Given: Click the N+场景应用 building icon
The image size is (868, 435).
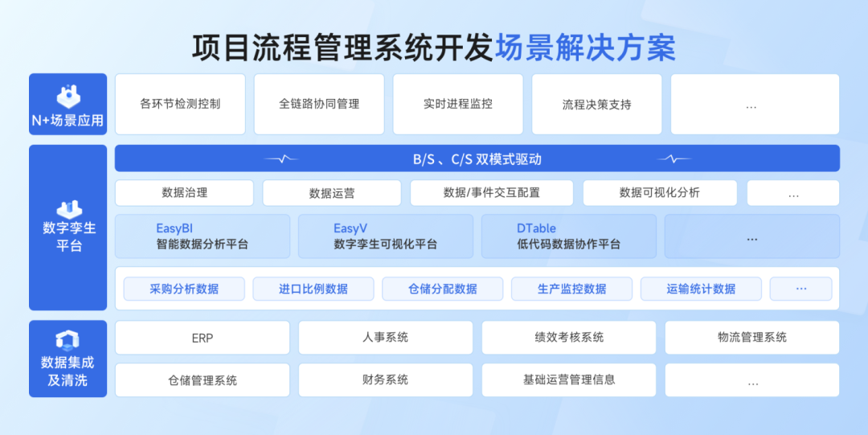Looking at the screenshot, I should pyautogui.click(x=68, y=96).
